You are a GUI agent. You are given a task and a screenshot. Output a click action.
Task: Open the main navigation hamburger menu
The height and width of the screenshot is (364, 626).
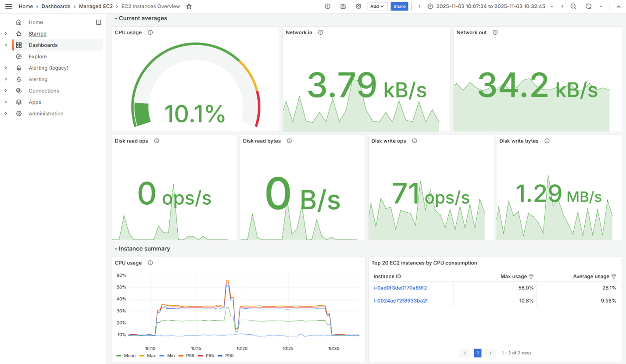tap(8, 6)
